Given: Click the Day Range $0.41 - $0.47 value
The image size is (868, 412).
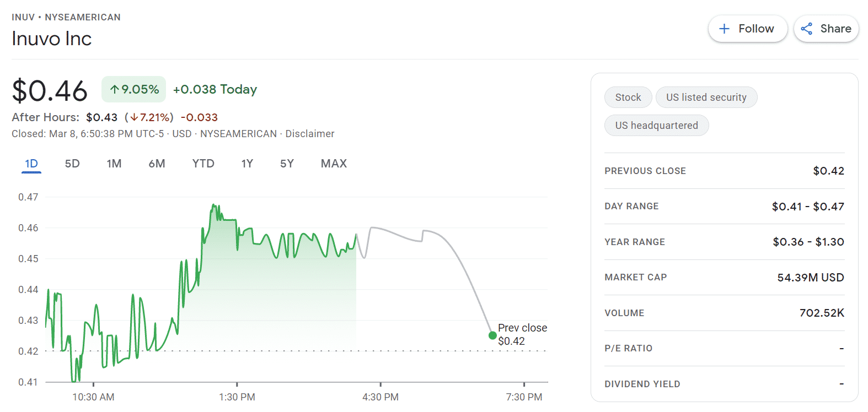Looking at the screenshot, I should tap(808, 207).
